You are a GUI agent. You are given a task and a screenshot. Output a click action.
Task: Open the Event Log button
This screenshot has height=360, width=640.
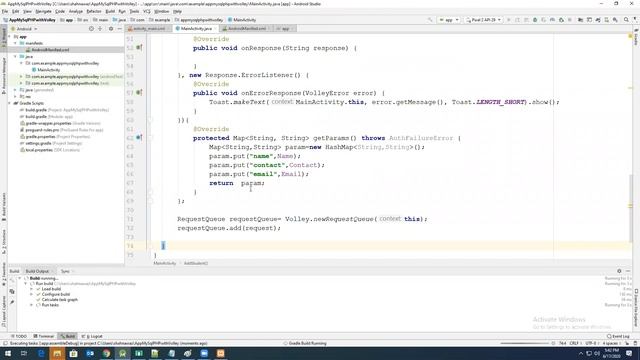point(618,336)
